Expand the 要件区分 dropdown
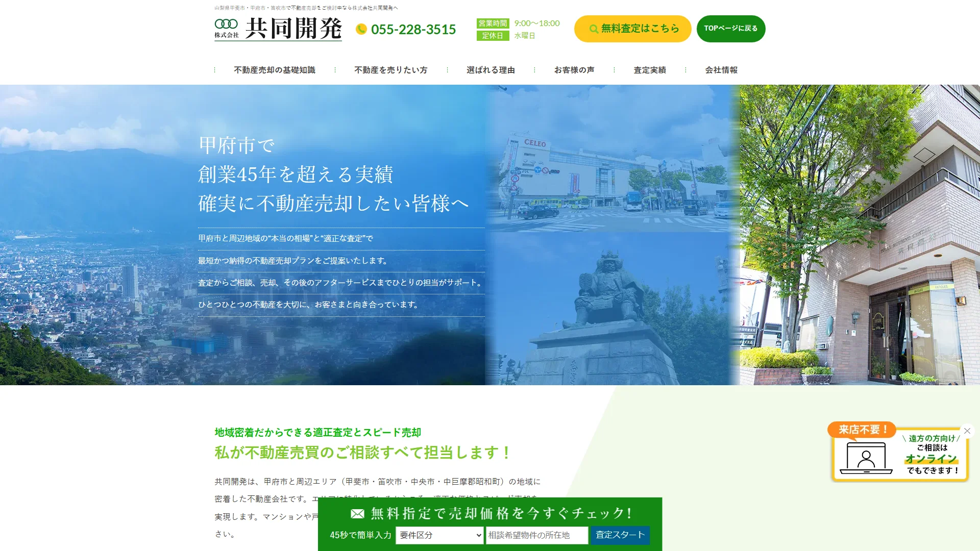The width and height of the screenshot is (980, 551). pos(439,535)
